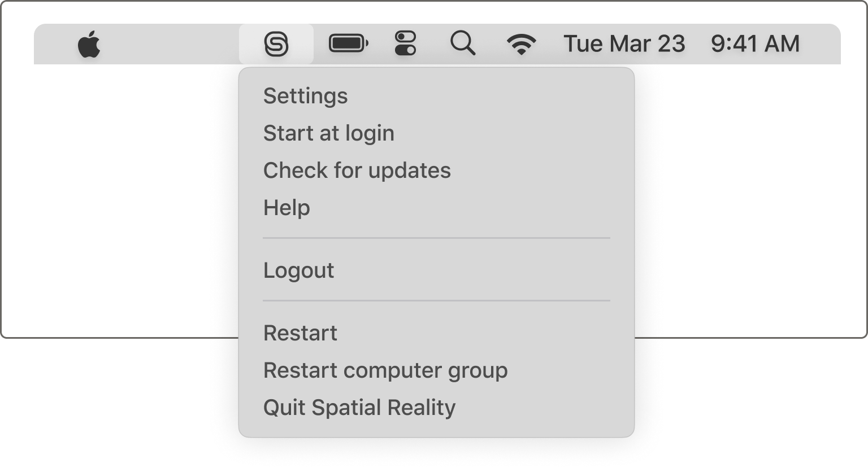This screenshot has width=868, height=472.
Task: Click the magnifying glass icon
Action: pyautogui.click(x=463, y=43)
